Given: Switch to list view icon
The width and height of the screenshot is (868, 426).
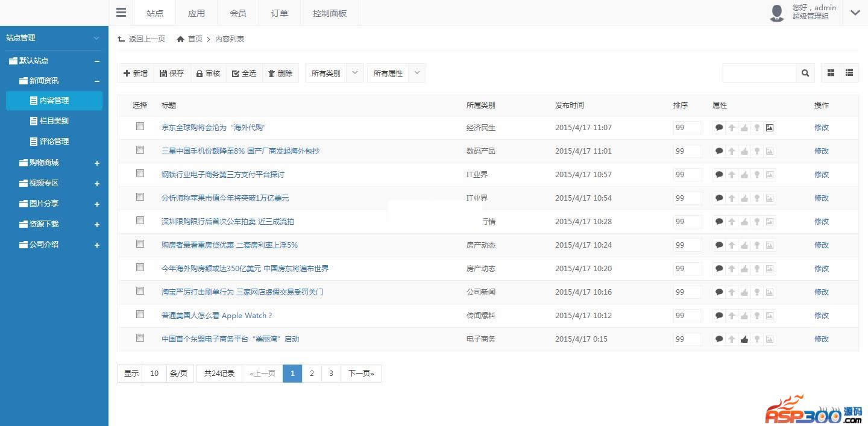Looking at the screenshot, I should pos(849,73).
